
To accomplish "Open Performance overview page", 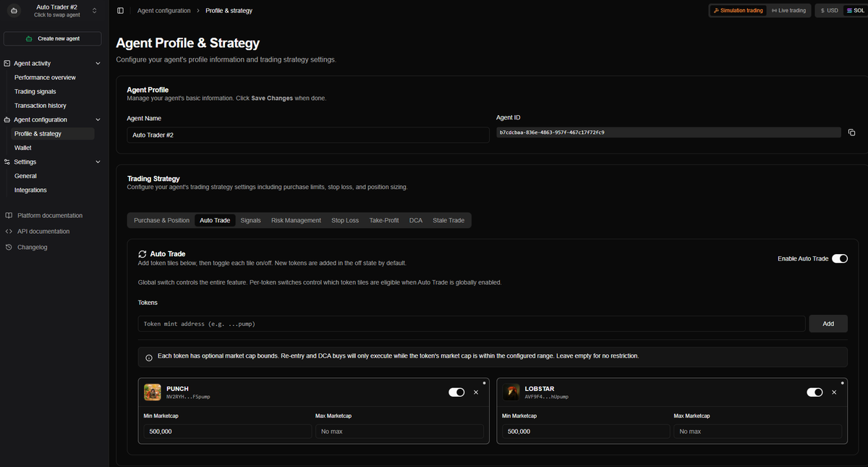I will tap(45, 77).
